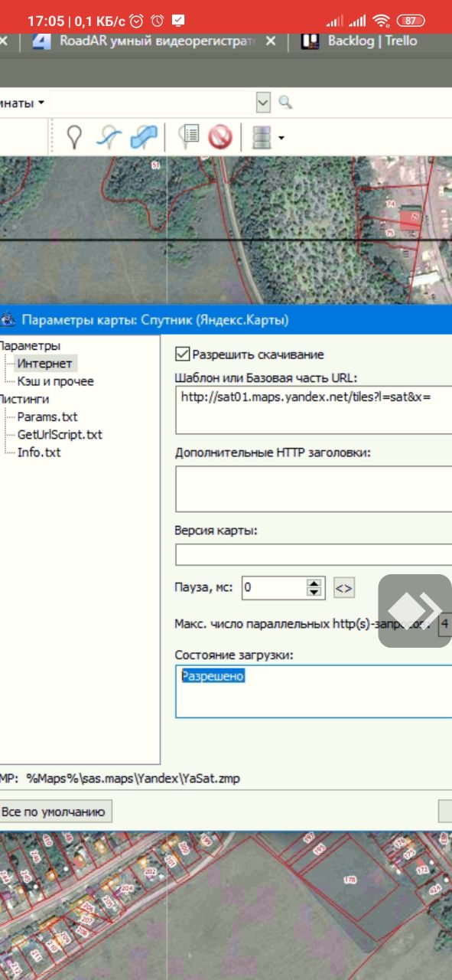The width and height of the screenshot is (452, 980).
Task: Select Параметры root tree node
Action: click(29, 346)
